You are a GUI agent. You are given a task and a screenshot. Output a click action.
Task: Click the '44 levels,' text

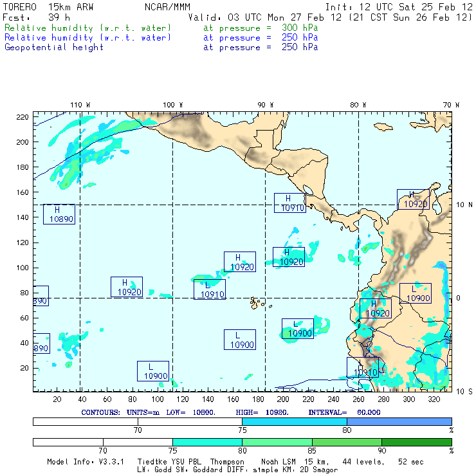(363, 462)
